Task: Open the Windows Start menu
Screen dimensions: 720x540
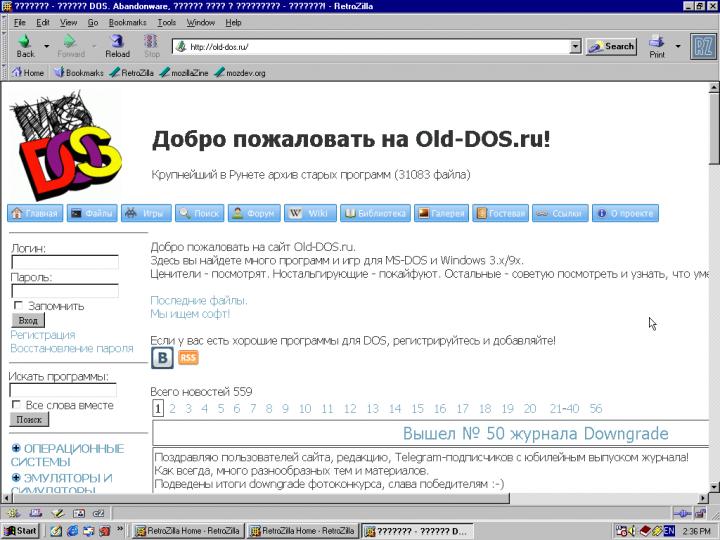Action: 21,531
